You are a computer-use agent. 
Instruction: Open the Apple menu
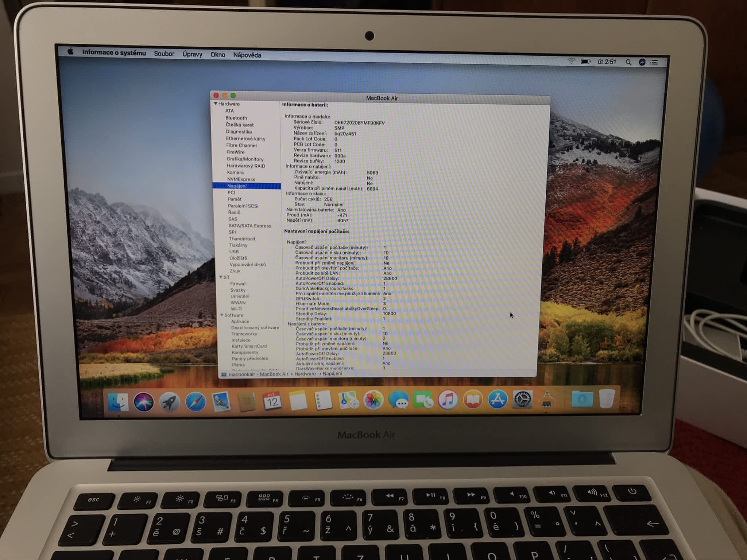[x=70, y=52]
